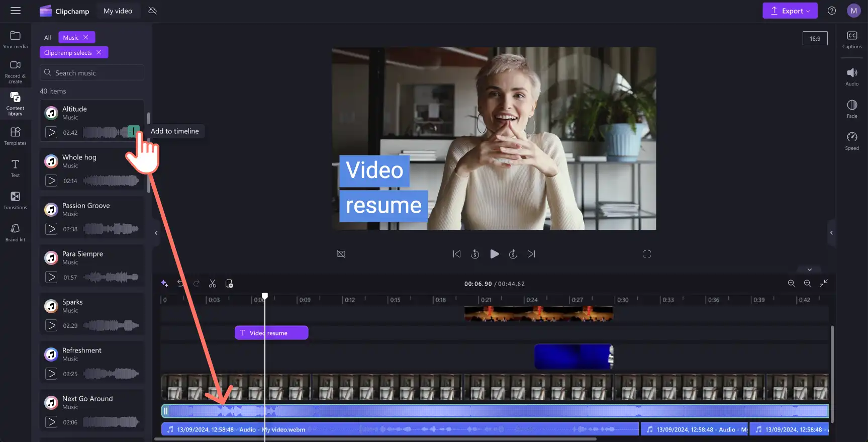
Task: Split clip with scissors tool
Action: [213, 284]
